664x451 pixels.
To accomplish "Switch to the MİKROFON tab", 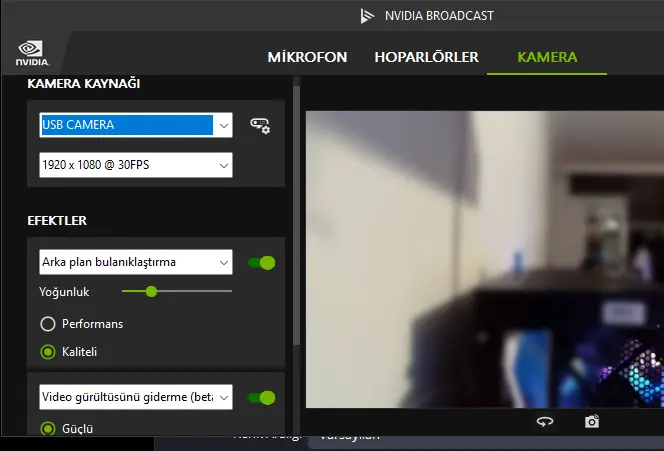I will [x=307, y=57].
